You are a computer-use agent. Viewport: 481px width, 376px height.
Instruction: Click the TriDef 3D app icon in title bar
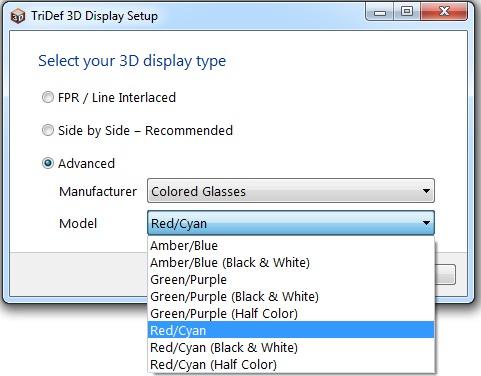pos(18,16)
